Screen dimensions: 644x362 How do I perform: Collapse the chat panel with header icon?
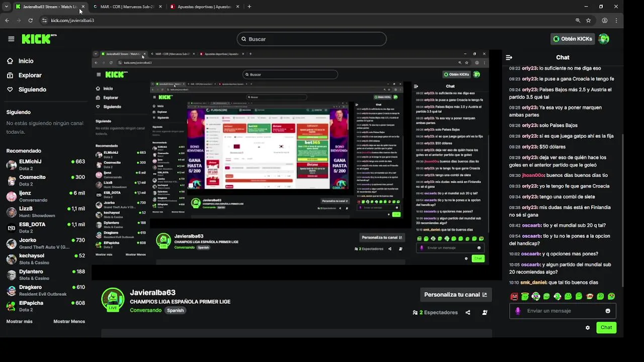coord(509,57)
